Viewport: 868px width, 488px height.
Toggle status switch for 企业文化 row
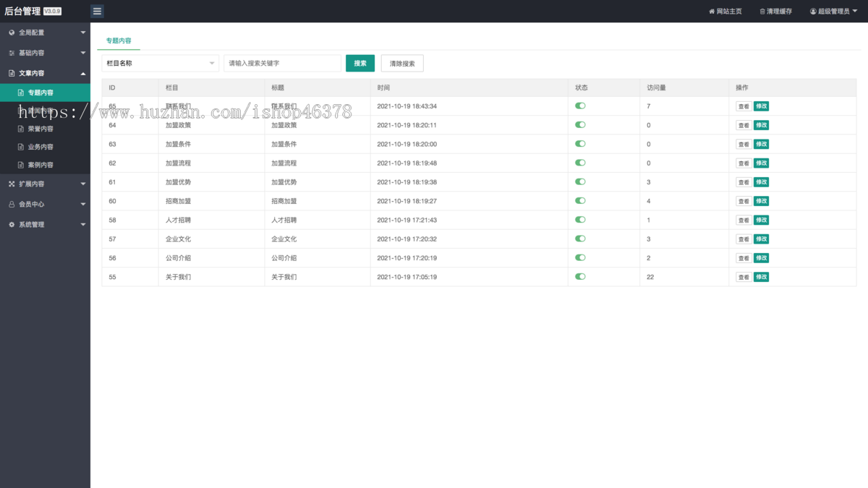point(580,239)
